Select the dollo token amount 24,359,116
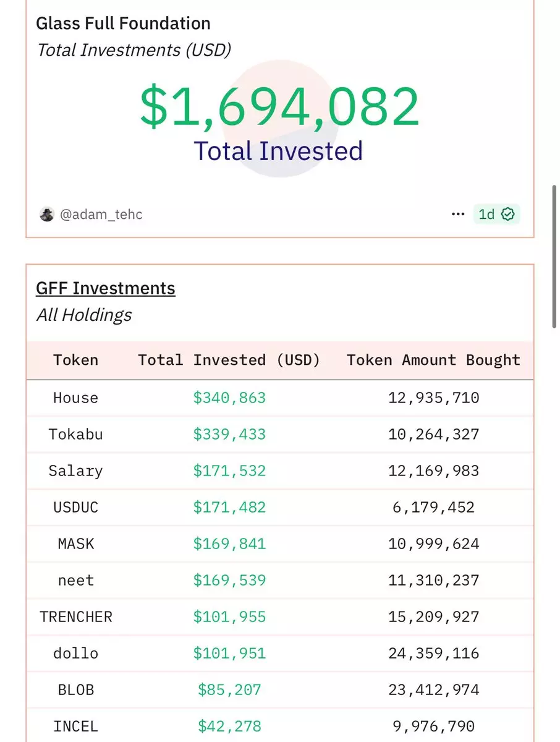This screenshot has width=560, height=742. (433, 653)
